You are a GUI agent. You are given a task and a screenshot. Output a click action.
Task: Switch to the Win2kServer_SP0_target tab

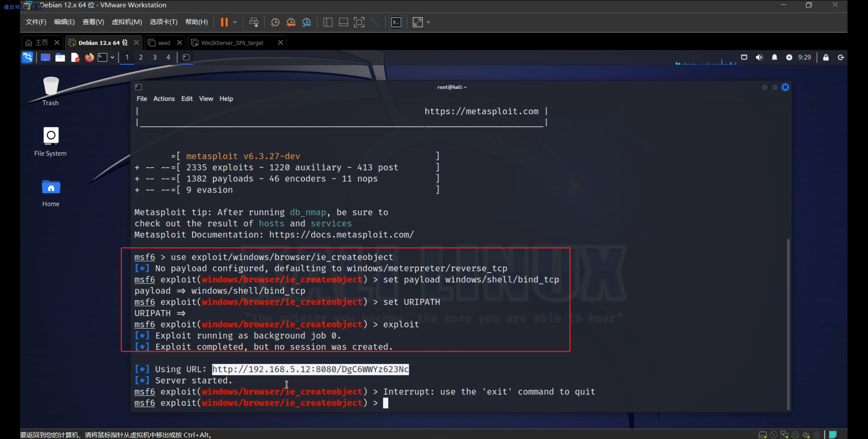(x=232, y=43)
